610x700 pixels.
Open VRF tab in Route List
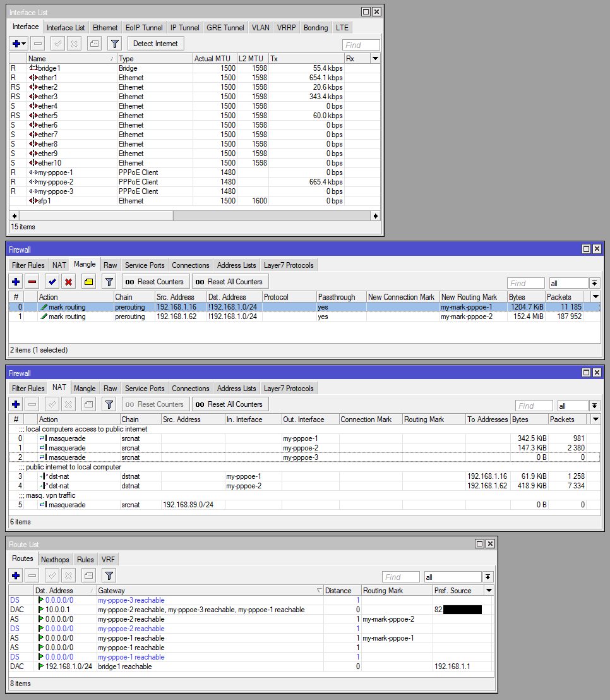tap(108, 559)
